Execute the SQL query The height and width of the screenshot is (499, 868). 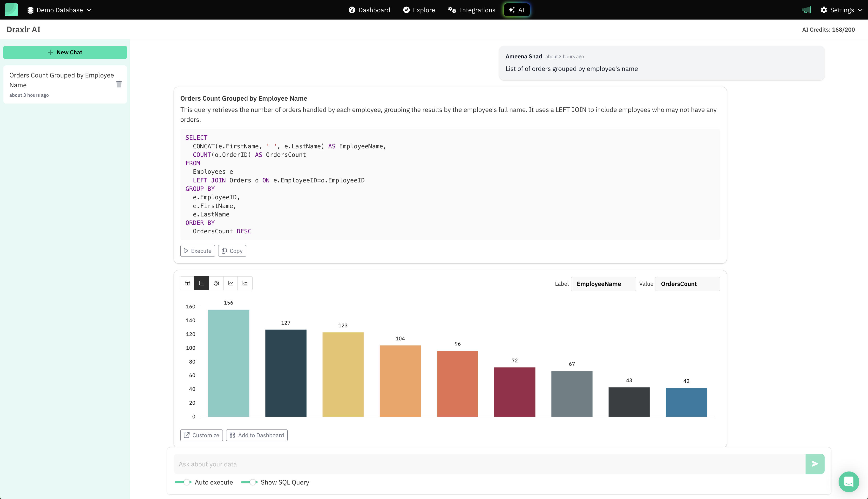197,250
